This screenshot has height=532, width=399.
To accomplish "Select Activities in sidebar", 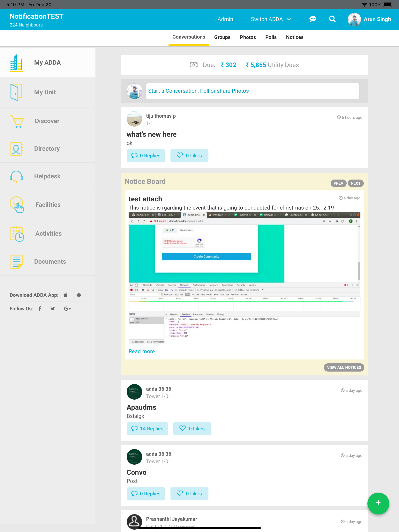I will (x=48, y=233).
